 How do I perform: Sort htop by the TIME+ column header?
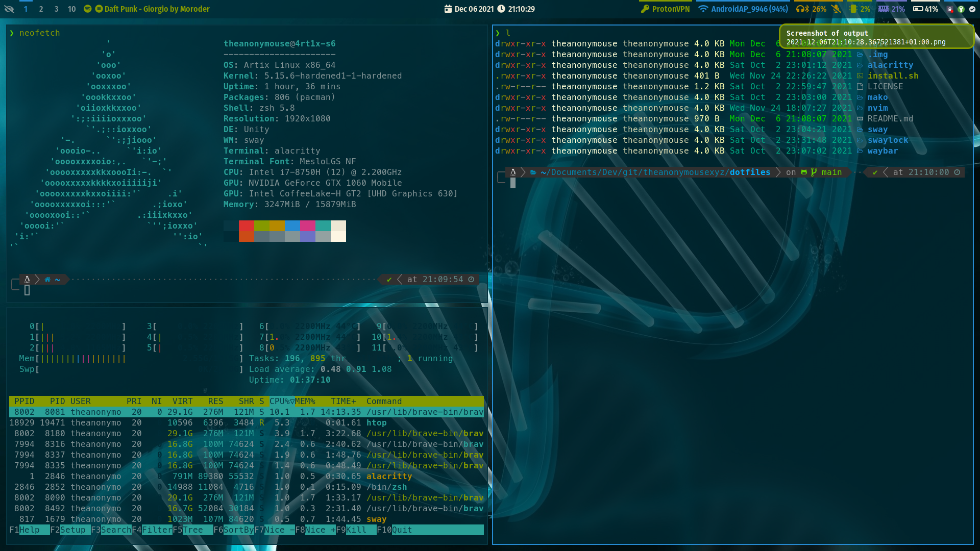pyautogui.click(x=344, y=401)
